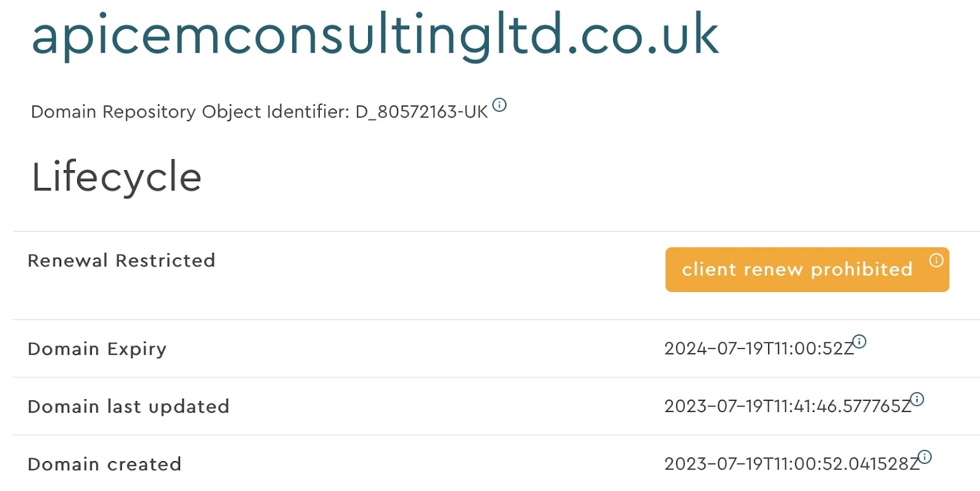Click the client renew prohibited status badge
The height and width of the screenshot is (491, 980).
coord(807,269)
